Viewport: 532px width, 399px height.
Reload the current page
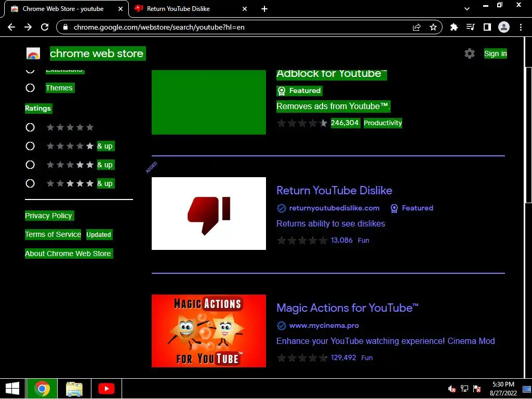pyautogui.click(x=45, y=27)
